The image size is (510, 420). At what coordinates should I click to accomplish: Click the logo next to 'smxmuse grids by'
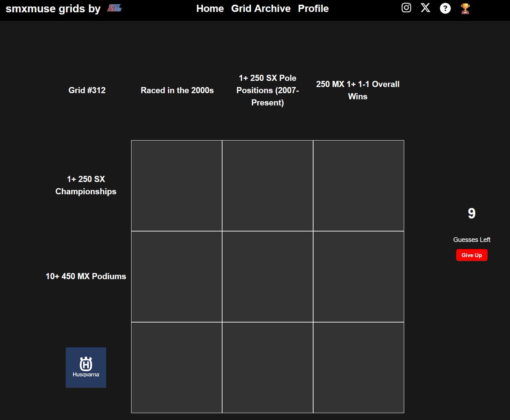coord(115,8)
